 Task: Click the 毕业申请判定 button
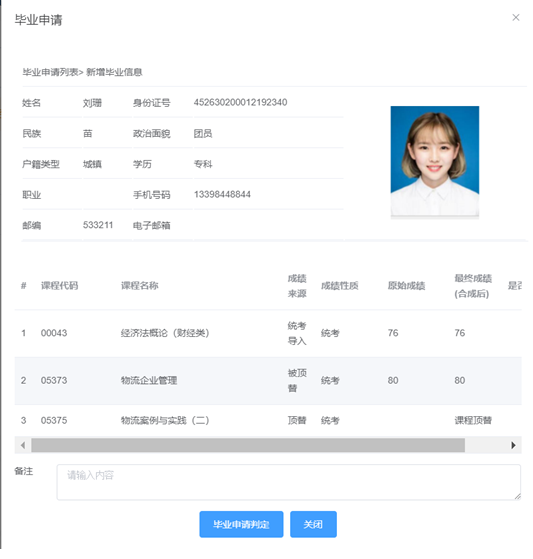[x=241, y=524]
